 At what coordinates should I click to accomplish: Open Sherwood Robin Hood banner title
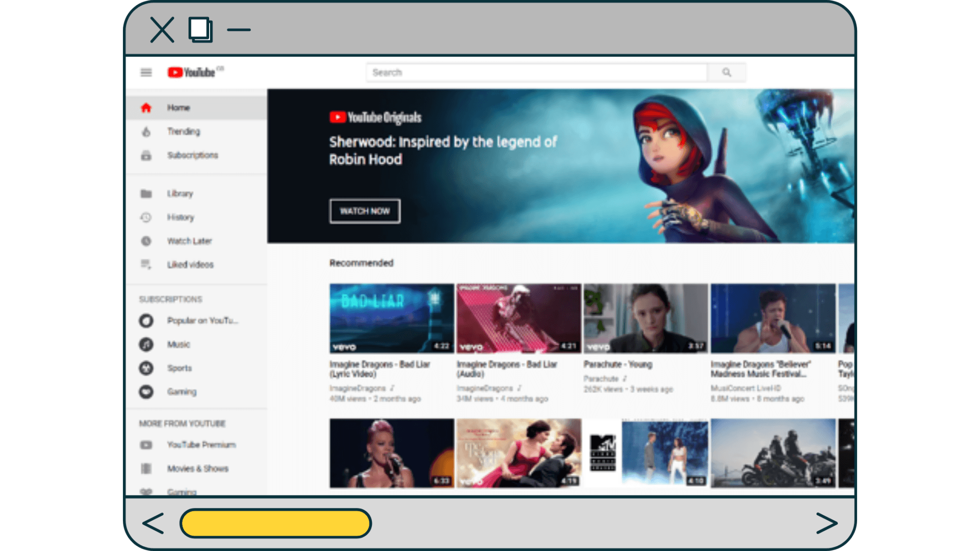pos(443,150)
